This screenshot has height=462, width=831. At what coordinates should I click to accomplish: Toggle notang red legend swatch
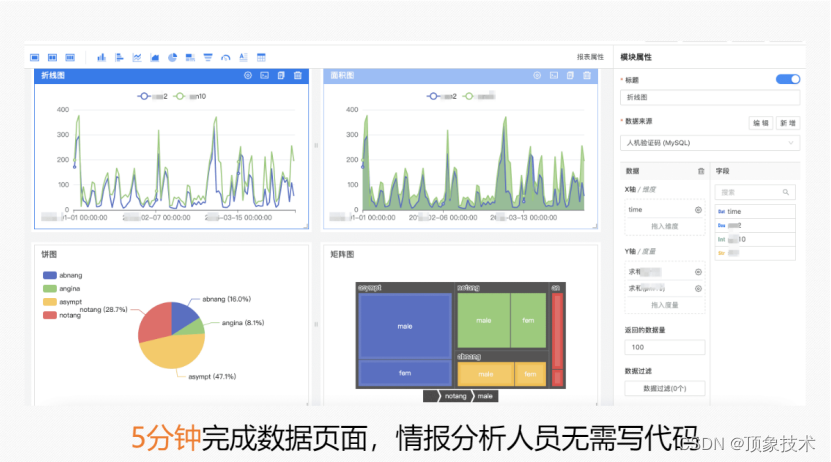(50, 315)
